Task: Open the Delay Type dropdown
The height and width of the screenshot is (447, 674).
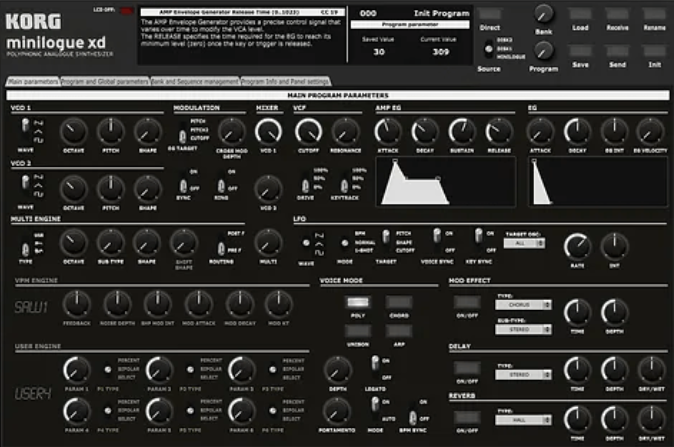Action: coord(523,375)
